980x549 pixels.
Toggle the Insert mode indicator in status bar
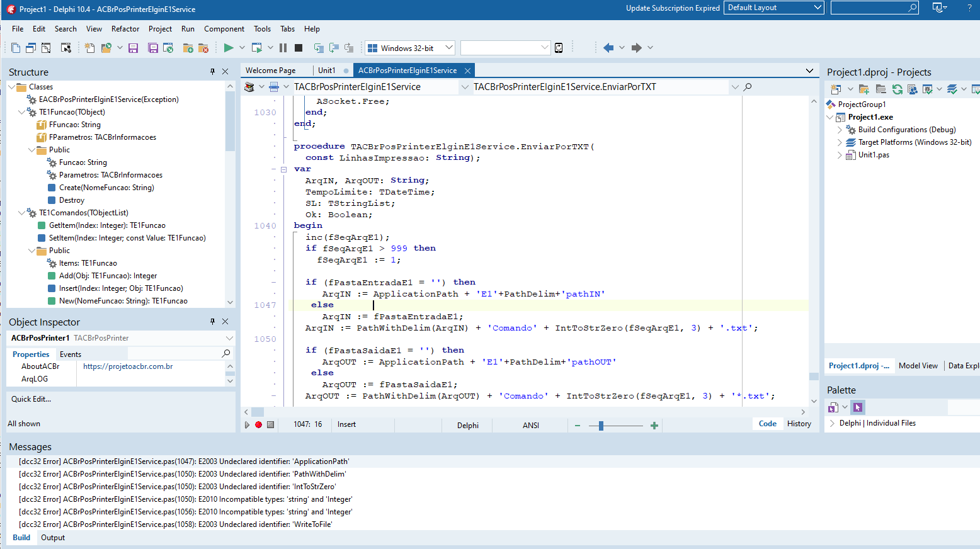tap(346, 424)
